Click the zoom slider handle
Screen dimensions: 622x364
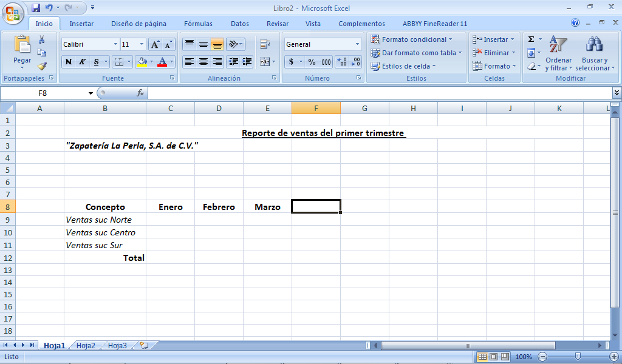pyautogui.click(x=578, y=357)
